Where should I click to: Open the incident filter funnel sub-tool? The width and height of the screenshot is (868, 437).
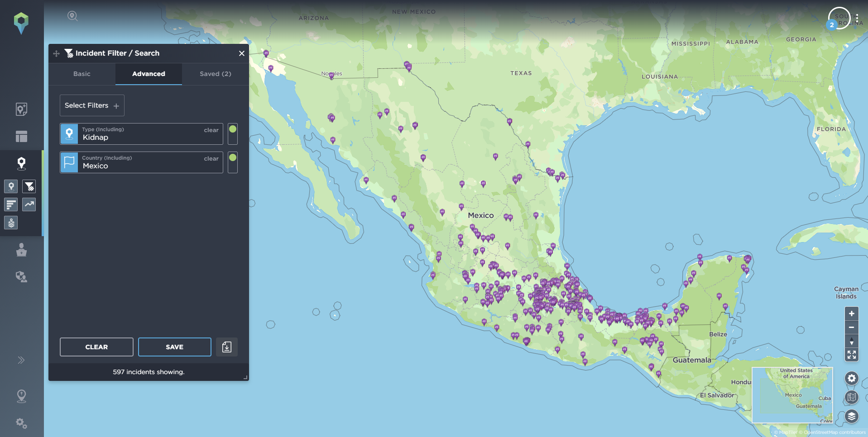pos(29,186)
